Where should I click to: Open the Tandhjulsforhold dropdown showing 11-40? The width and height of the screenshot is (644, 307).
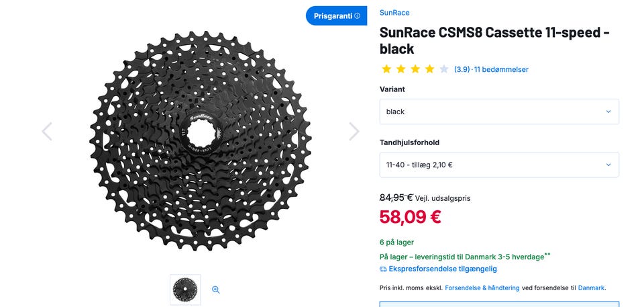pos(499,165)
